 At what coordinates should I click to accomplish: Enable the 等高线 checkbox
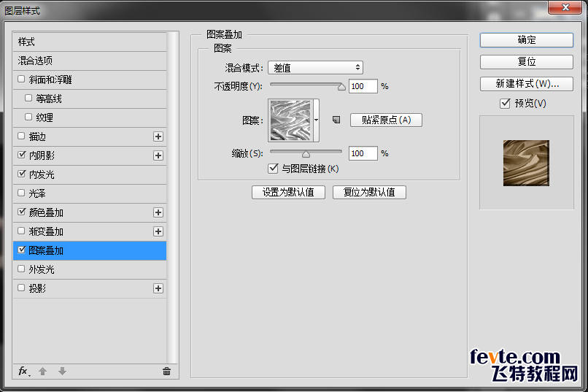[x=28, y=98]
